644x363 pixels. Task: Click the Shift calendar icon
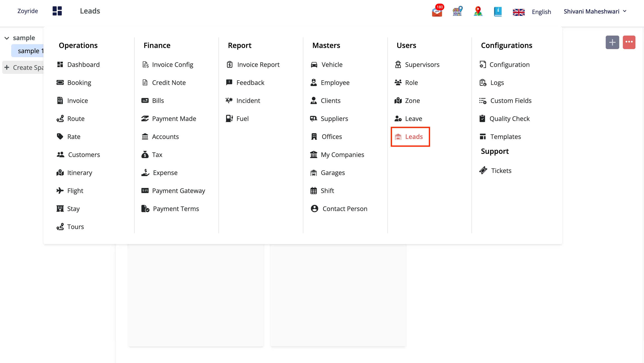(313, 191)
